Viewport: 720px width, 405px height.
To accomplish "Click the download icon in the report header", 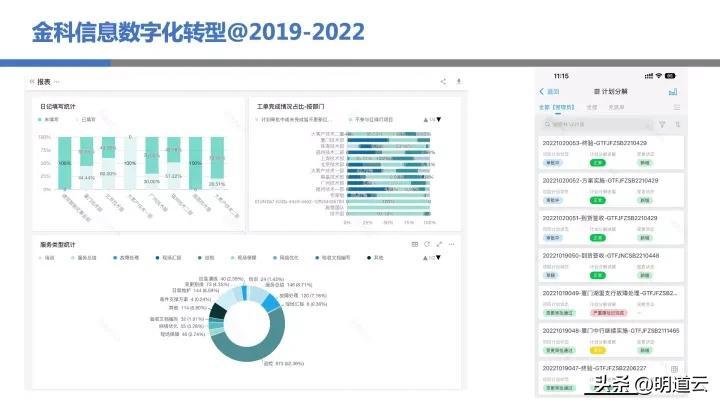I will click(458, 81).
